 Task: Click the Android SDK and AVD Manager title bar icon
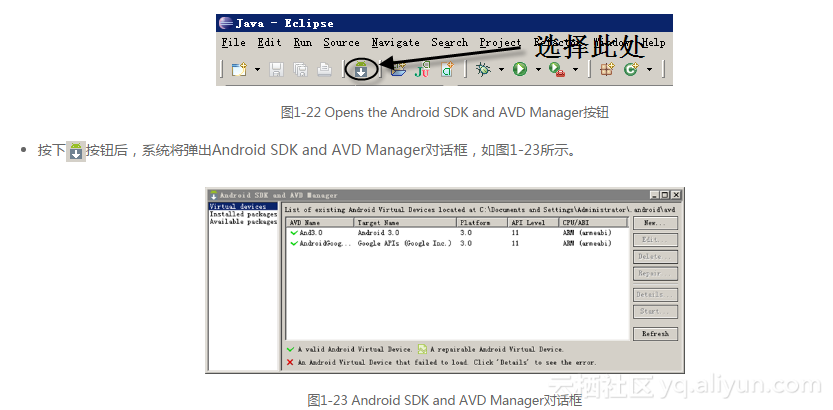click(214, 195)
